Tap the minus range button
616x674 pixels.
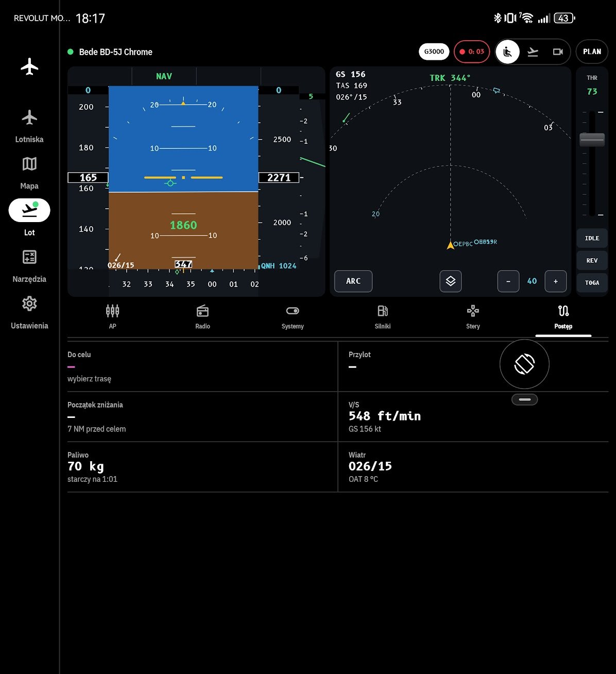point(508,281)
